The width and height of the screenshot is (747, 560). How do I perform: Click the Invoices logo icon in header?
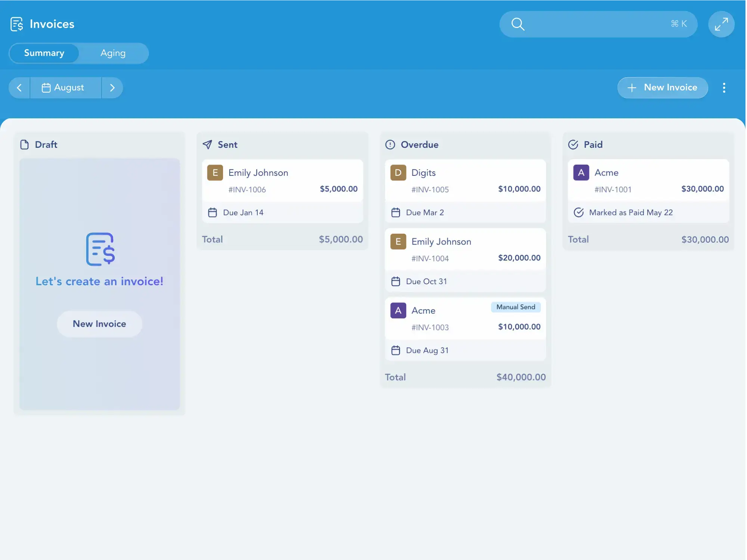17,24
